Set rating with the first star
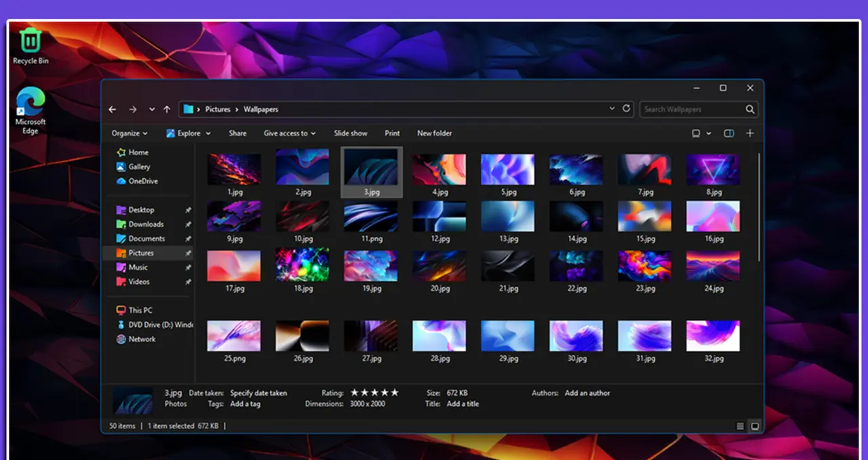The height and width of the screenshot is (460, 868). tap(353, 392)
